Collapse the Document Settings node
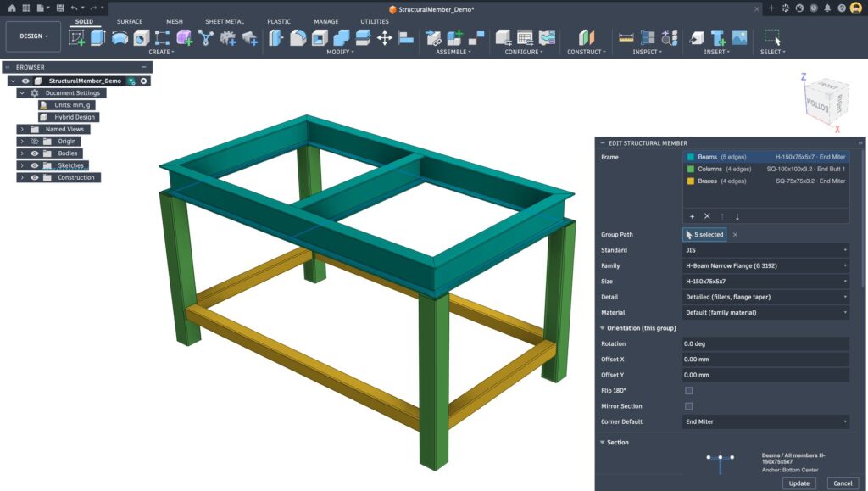Screen dimensions: 868x491 pos(22,93)
